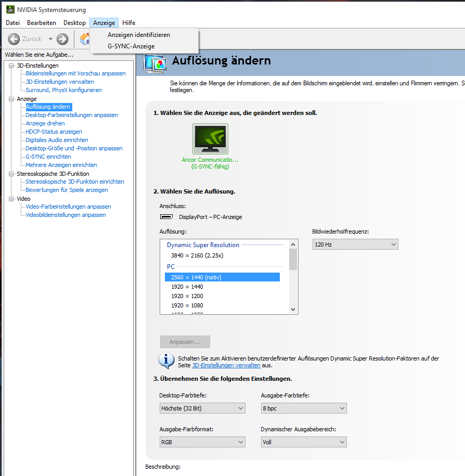Open G-SYNC einrichten
465x476 pixels.
tap(48, 157)
